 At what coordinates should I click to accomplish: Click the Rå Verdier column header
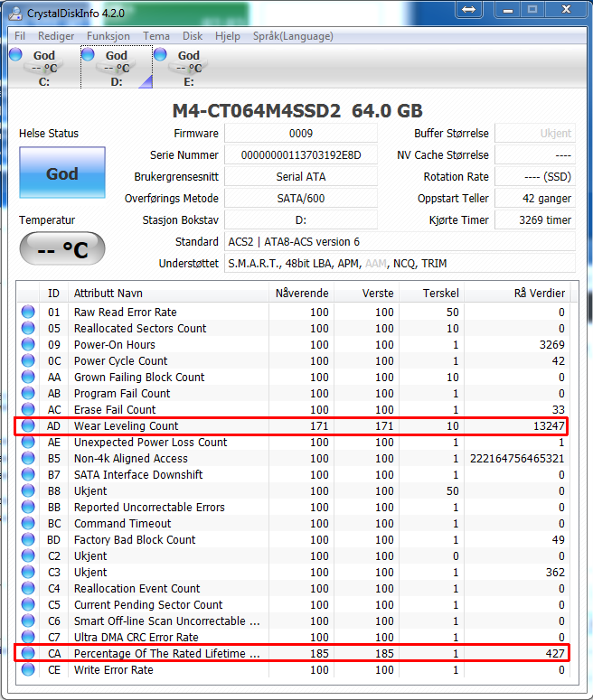(517, 293)
